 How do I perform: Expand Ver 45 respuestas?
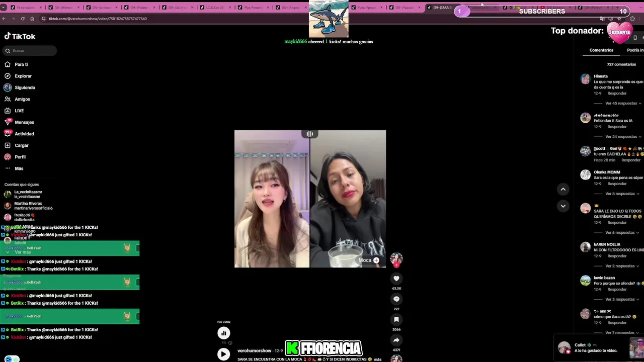click(622, 103)
